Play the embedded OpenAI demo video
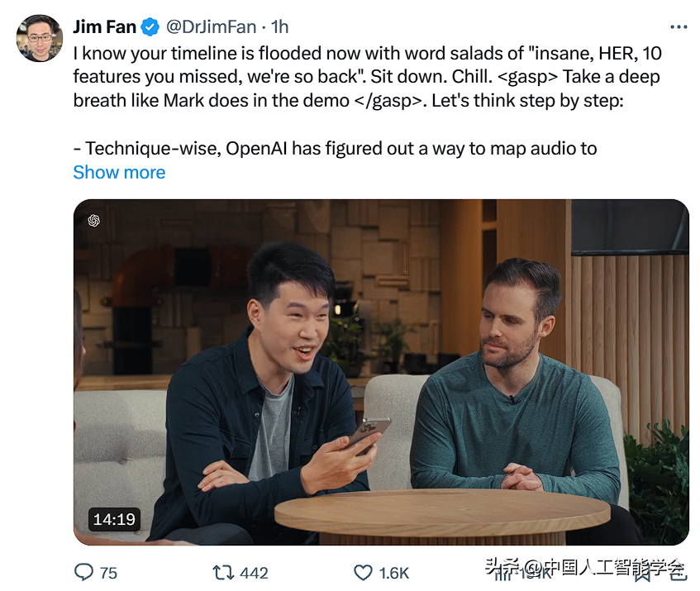The image size is (700, 591). [381, 372]
